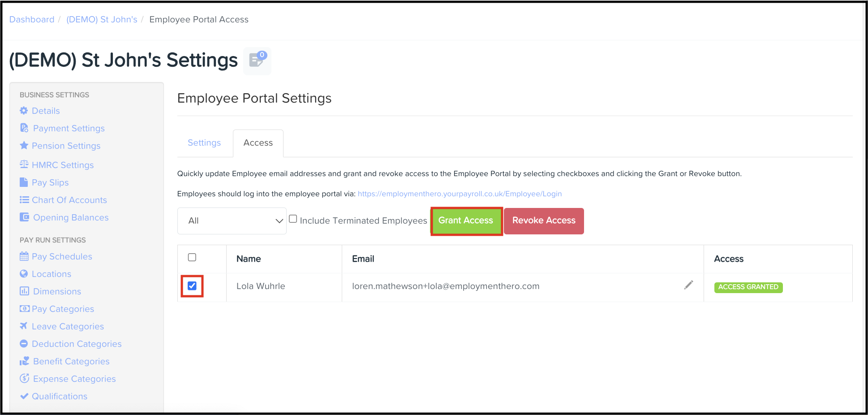Select the Access tab

click(258, 143)
